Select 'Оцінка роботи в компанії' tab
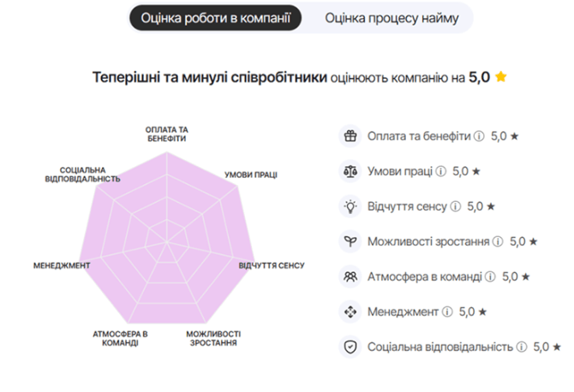The image size is (574, 392). (216, 18)
